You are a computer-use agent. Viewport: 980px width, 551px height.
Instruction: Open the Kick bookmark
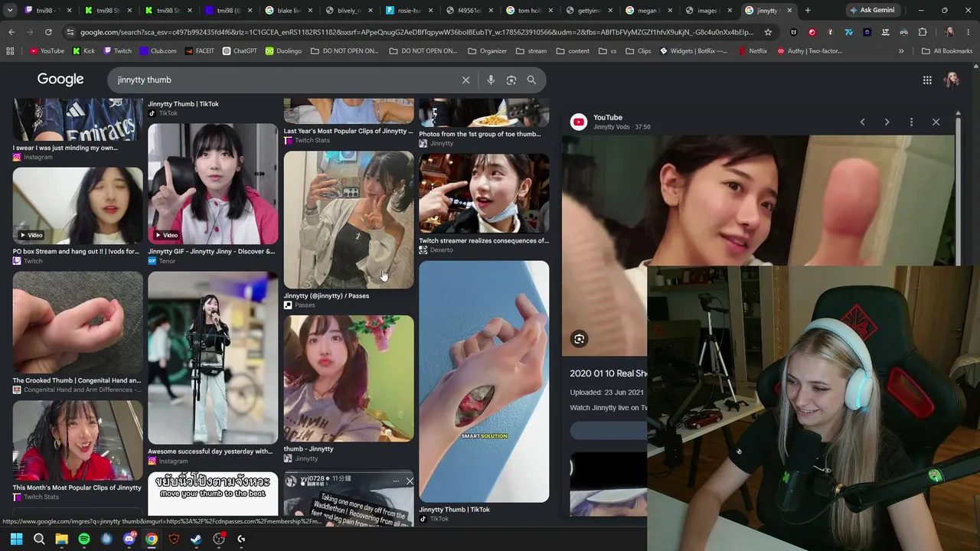click(83, 51)
